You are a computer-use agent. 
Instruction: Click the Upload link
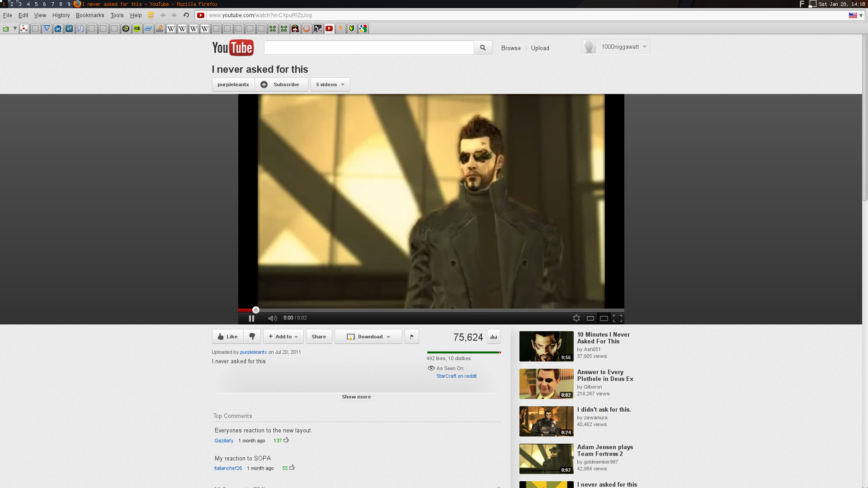tap(540, 48)
